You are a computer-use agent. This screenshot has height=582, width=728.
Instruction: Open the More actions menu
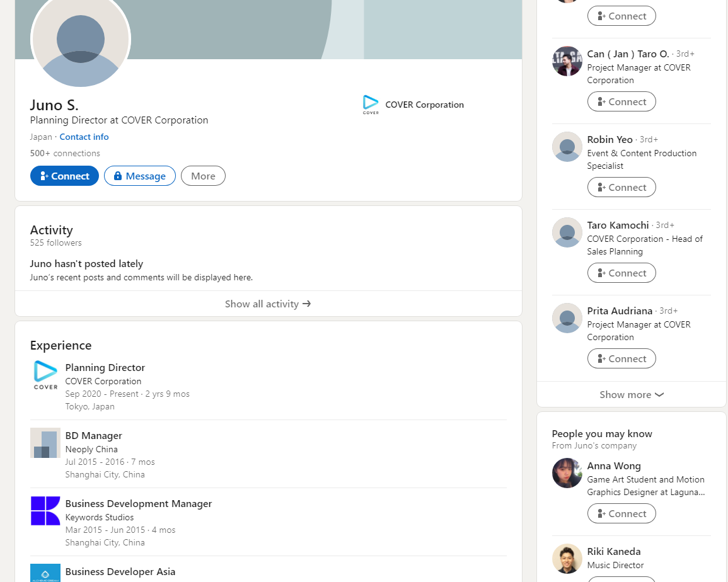pos(203,176)
